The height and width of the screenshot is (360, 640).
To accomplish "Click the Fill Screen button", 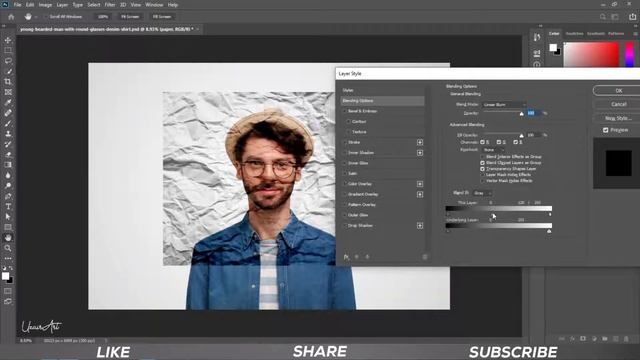I will point(162,17).
